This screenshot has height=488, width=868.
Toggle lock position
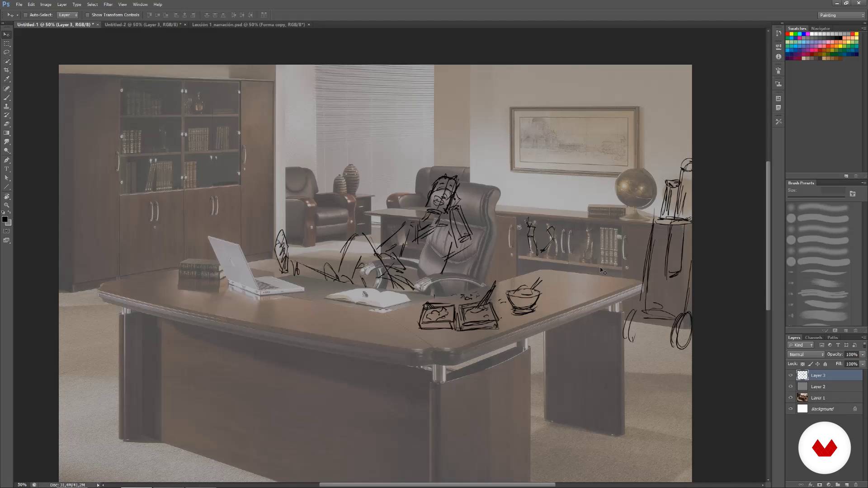coord(817,364)
